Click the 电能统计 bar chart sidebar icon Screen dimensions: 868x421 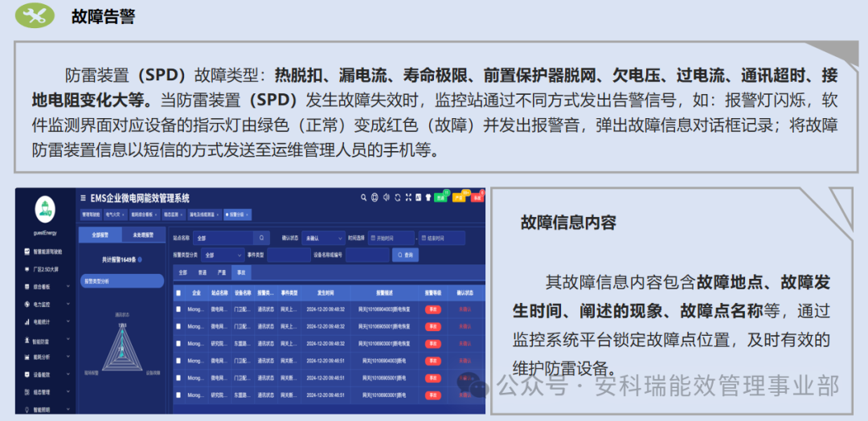[x=27, y=321]
